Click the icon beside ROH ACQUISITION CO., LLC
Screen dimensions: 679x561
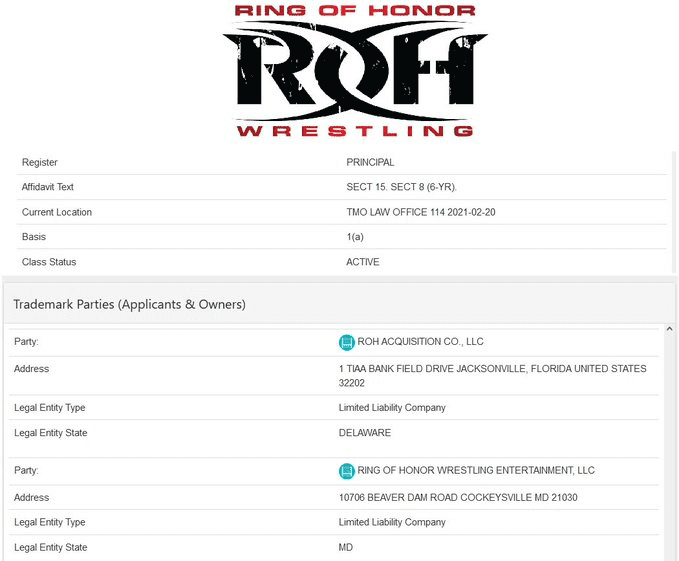[x=347, y=342]
